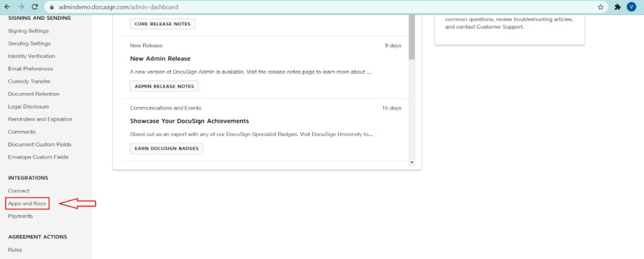
Task: Click the New Release label
Action: (x=146, y=45)
